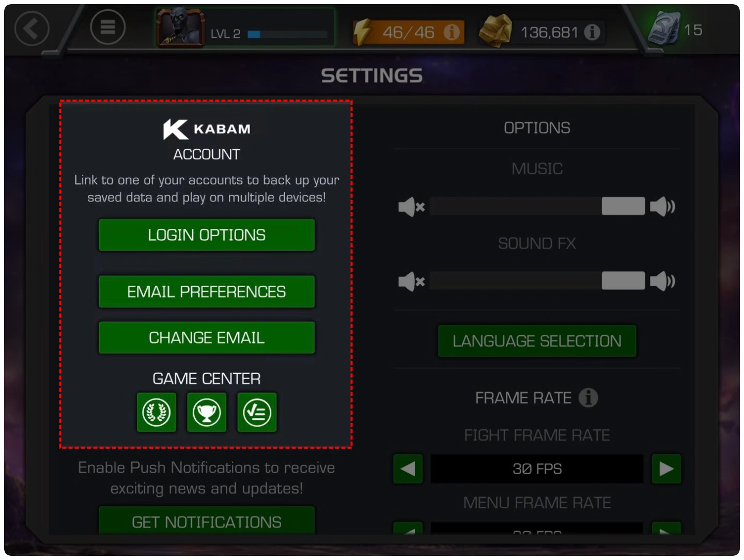Open the Black Panther profile portrait
The image size is (744, 560).
click(180, 28)
